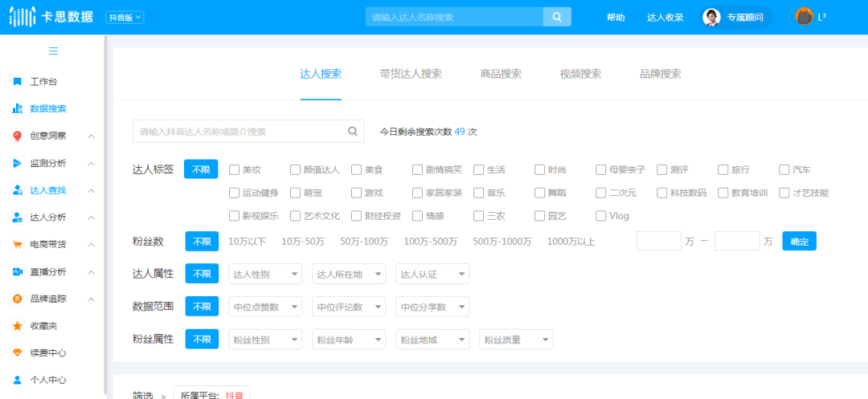
Task: Toggle the 电商带货 sidebar chevron
Action: click(x=92, y=245)
